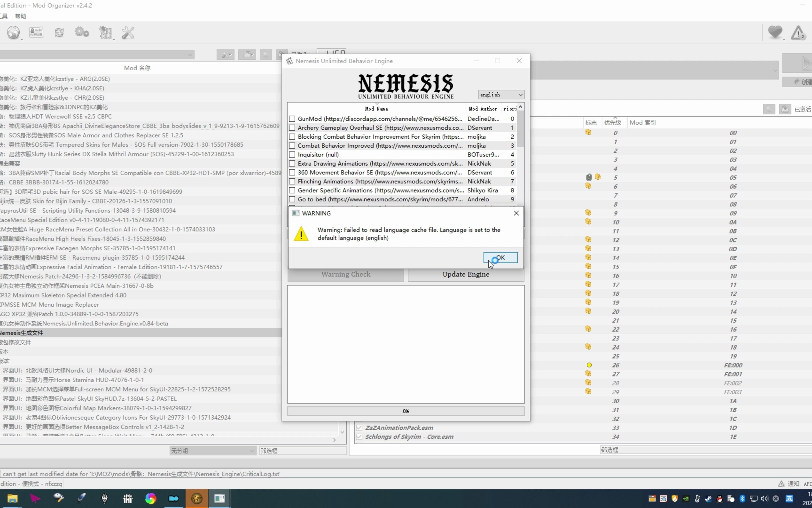Click the input method 五 tray icon
Screen dimensions: 812x508
tap(789, 499)
